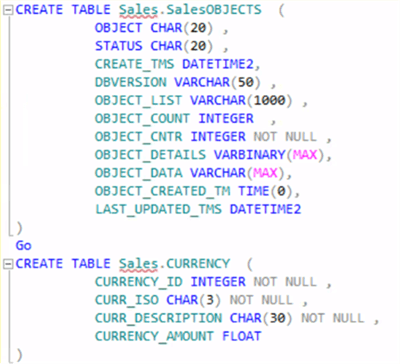Click OBJECT_DETAILS column name
This screenshot has height=364, width=400.
tap(150, 155)
